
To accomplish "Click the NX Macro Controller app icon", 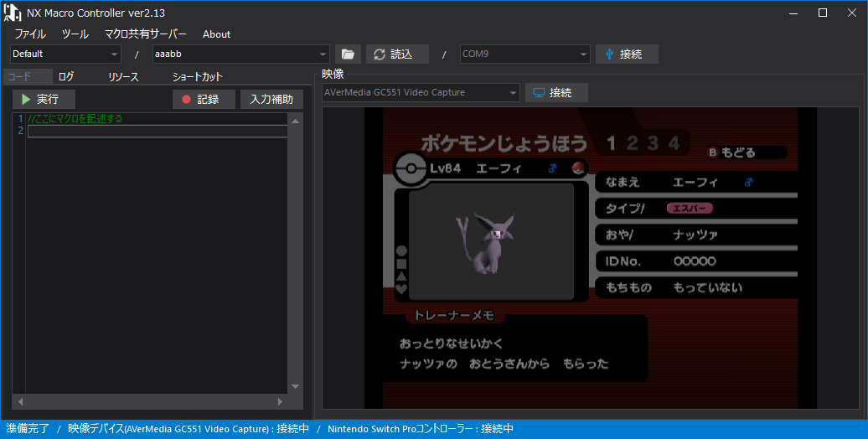I will coord(13,13).
